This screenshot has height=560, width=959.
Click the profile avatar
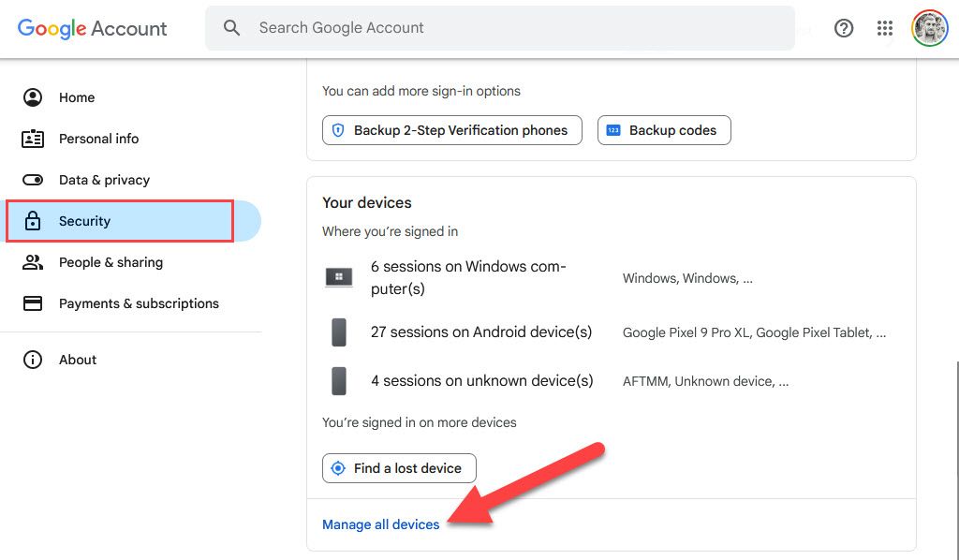(928, 28)
